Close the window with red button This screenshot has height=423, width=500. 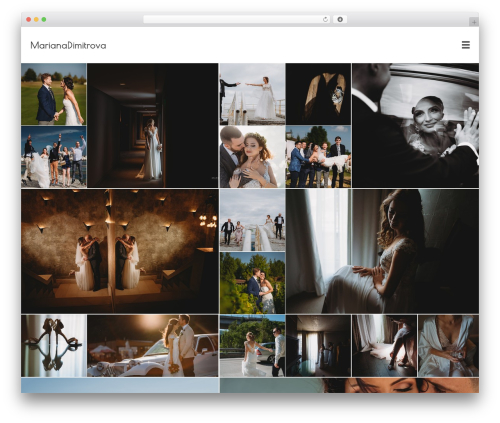click(29, 19)
